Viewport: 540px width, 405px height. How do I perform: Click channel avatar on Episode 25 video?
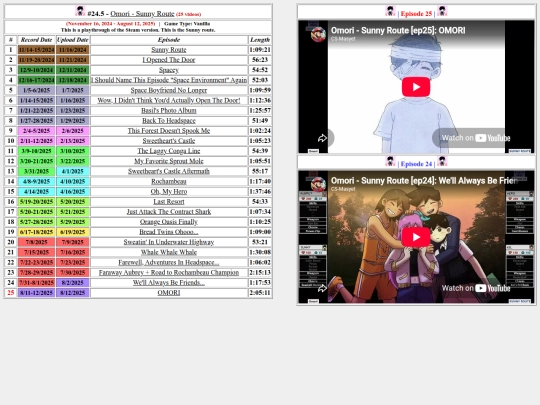[318, 34]
